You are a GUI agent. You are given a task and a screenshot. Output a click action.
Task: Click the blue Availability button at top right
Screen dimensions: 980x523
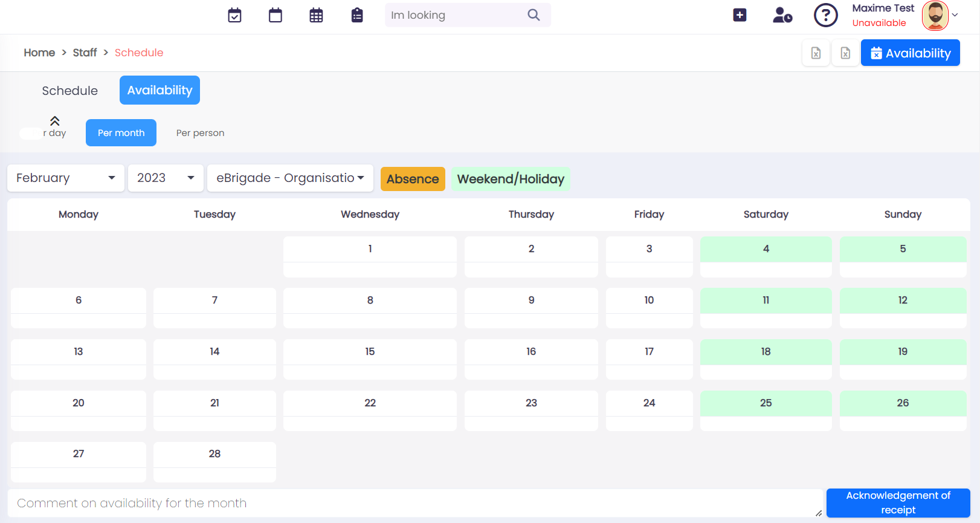pyautogui.click(x=910, y=53)
